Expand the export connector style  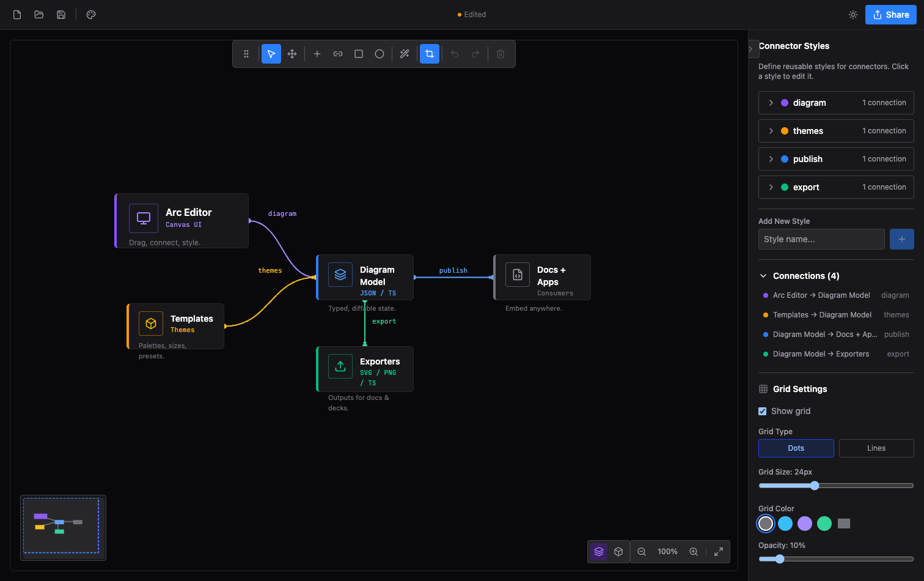[x=836, y=187]
